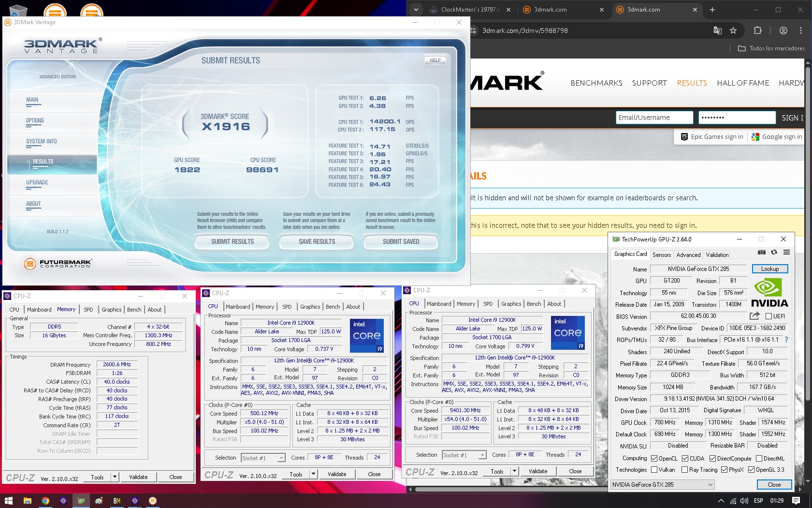Click the Intel Core i9 logo in middle CPU-Z
The height and width of the screenshot is (508, 812).
click(x=367, y=335)
